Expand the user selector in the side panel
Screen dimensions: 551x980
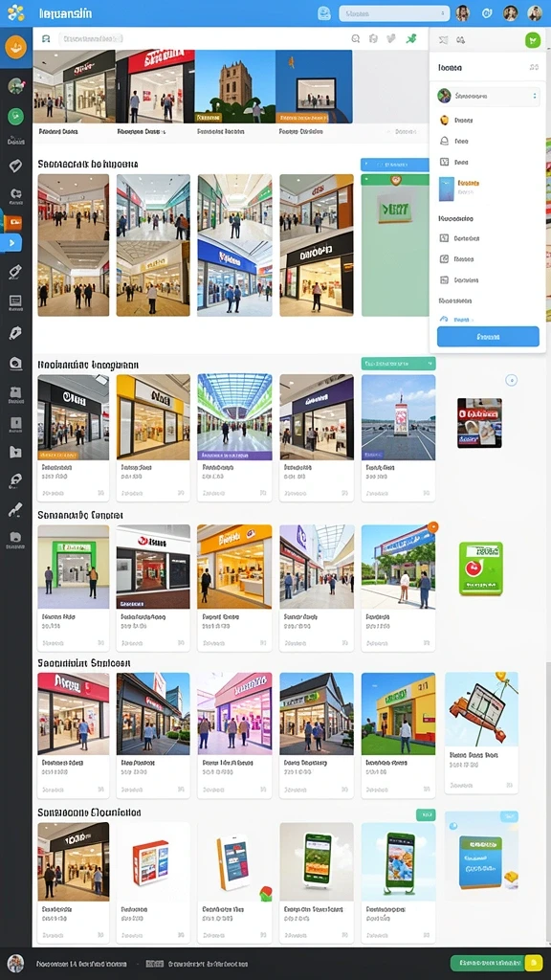(x=488, y=97)
